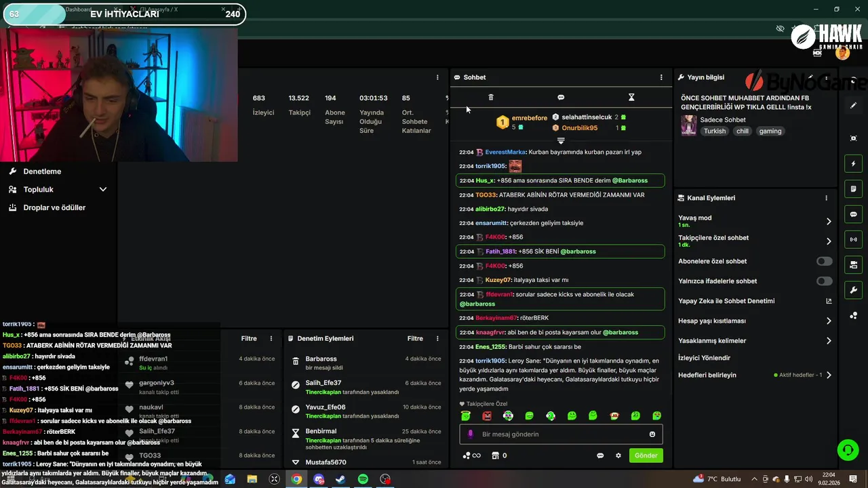This screenshot has height=488, width=868.
Task: Click the trash icon in the Sohbet panel
Action: point(491,98)
